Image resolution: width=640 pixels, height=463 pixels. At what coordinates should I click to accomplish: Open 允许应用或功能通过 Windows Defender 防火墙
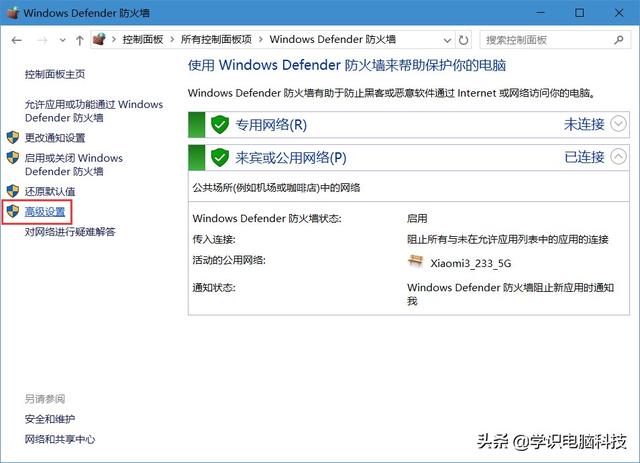(94, 111)
